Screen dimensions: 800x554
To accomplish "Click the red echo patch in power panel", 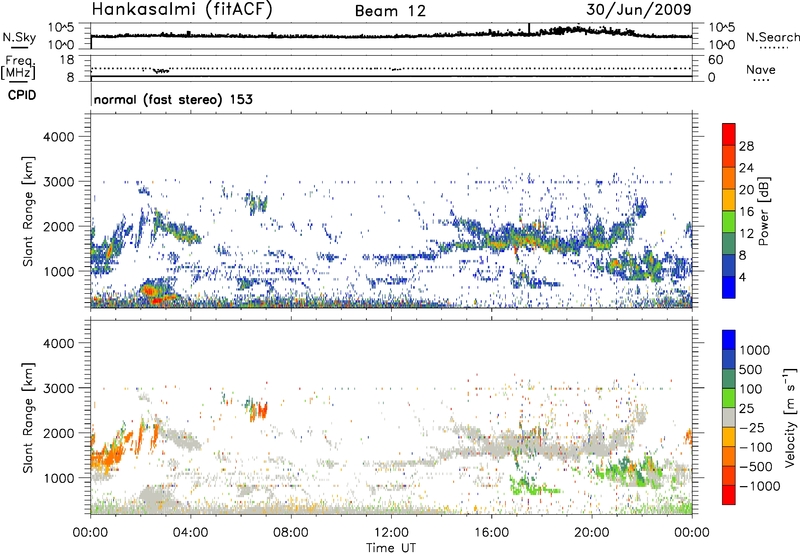I will click(149, 291).
